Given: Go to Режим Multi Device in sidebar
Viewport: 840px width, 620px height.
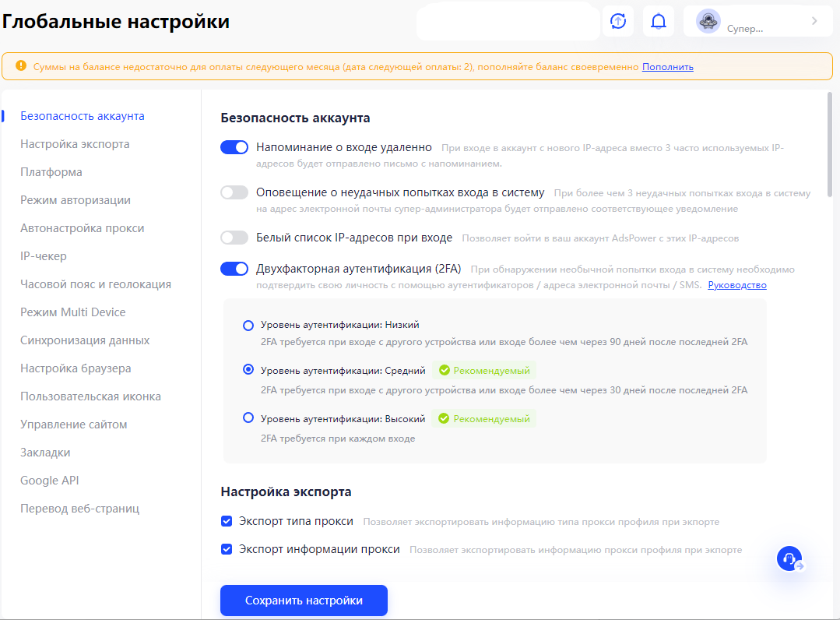Looking at the screenshot, I should tap(73, 312).
